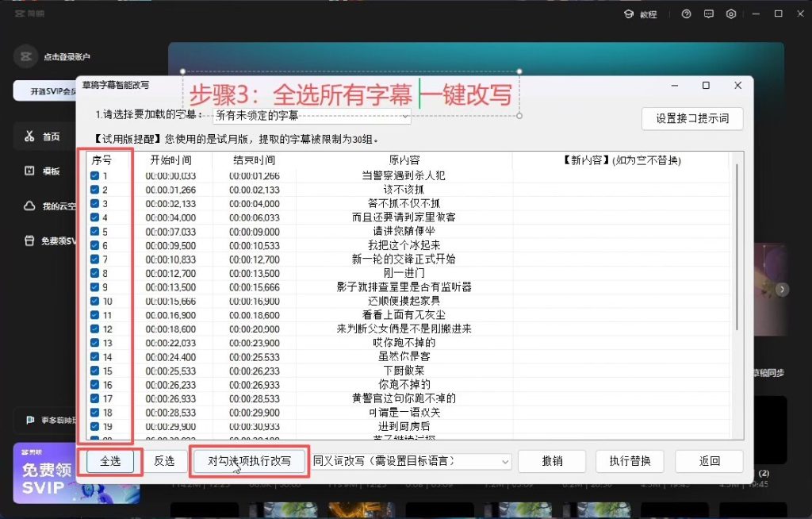Uncheck the checkbox for row 17
812x519 pixels.
(x=95, y=398)
